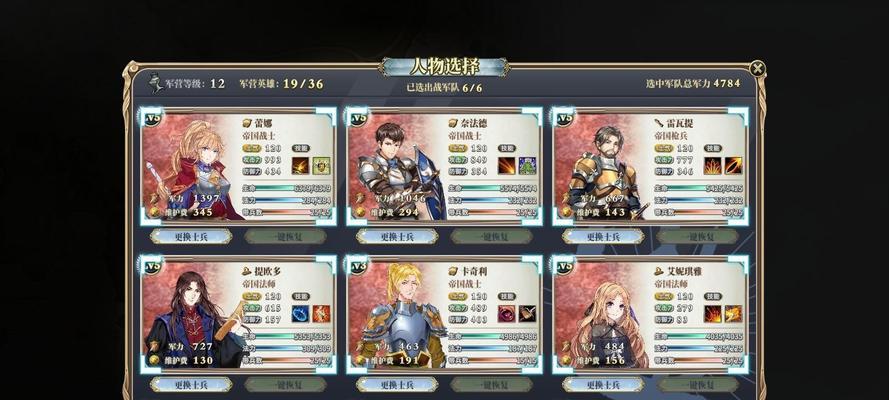Click 蕾娜's first flame-slash skill icon
The height and width of the screenshot is (400, 889).
tap(300, 165)
